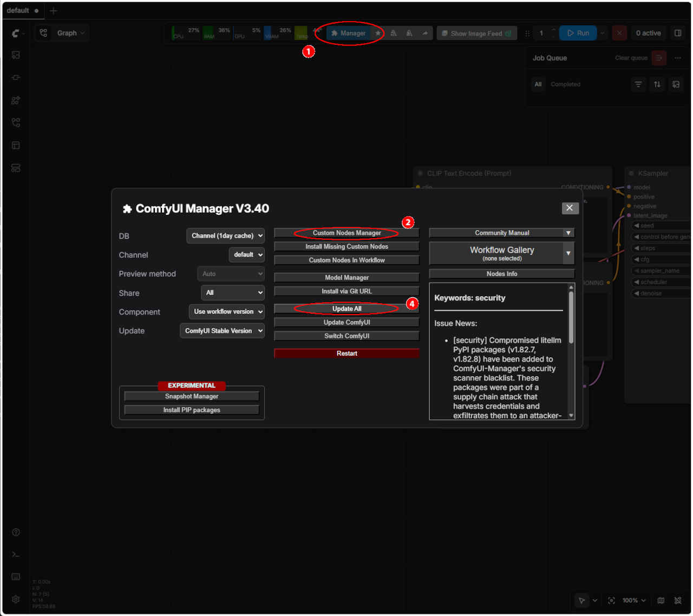
Task: Open the Component workflow version dropdown
Action: (227, 312)
